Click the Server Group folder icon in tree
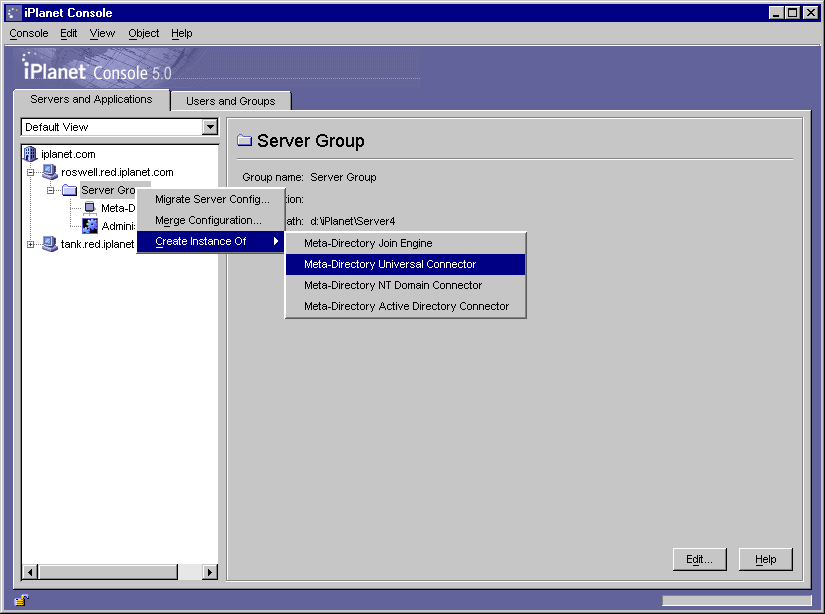825x614 pixels. point(69,190)
